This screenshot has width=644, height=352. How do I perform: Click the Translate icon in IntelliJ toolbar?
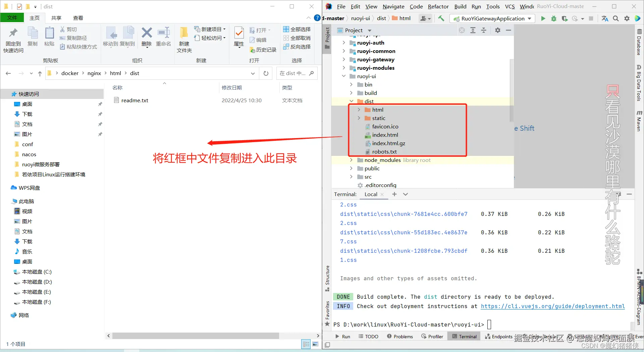click(605, 18)
